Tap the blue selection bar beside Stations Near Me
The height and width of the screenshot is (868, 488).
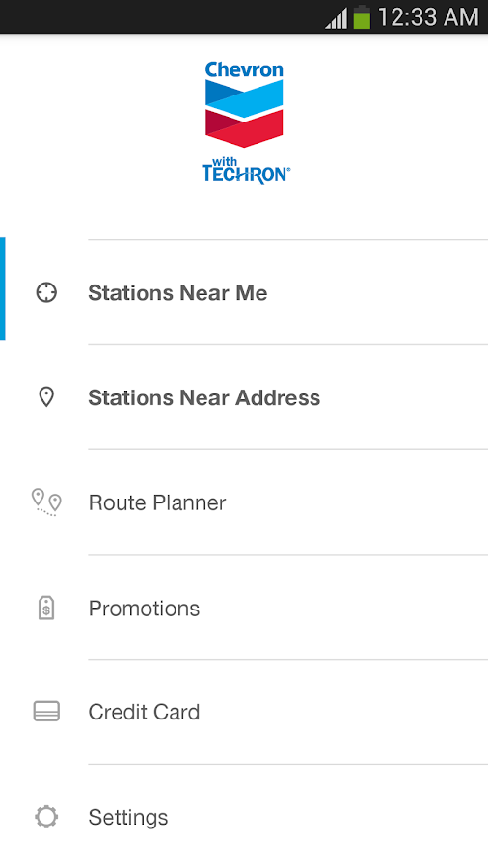tap(3, 288)
